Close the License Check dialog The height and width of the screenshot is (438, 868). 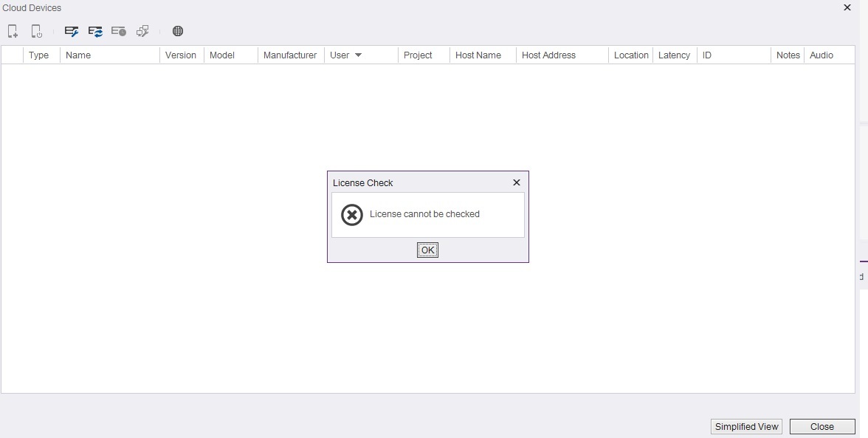tap(517, 182)
